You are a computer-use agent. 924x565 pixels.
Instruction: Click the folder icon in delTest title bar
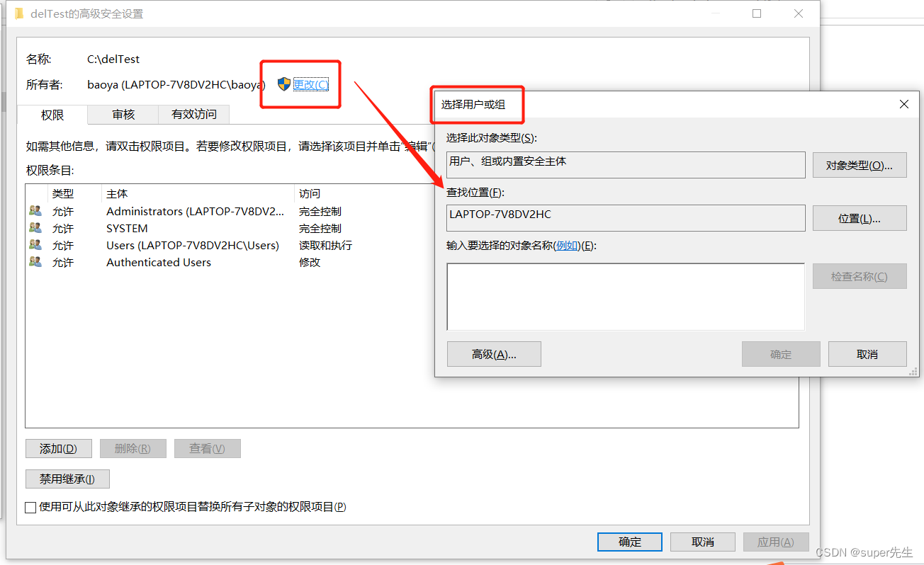click(x=19, y=13)
